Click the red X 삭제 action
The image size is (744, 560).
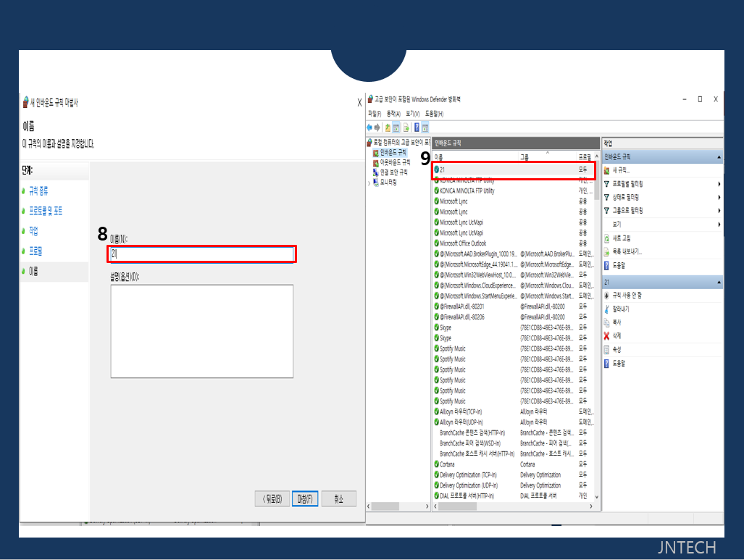pyautogui.click(x=616, y=335)
